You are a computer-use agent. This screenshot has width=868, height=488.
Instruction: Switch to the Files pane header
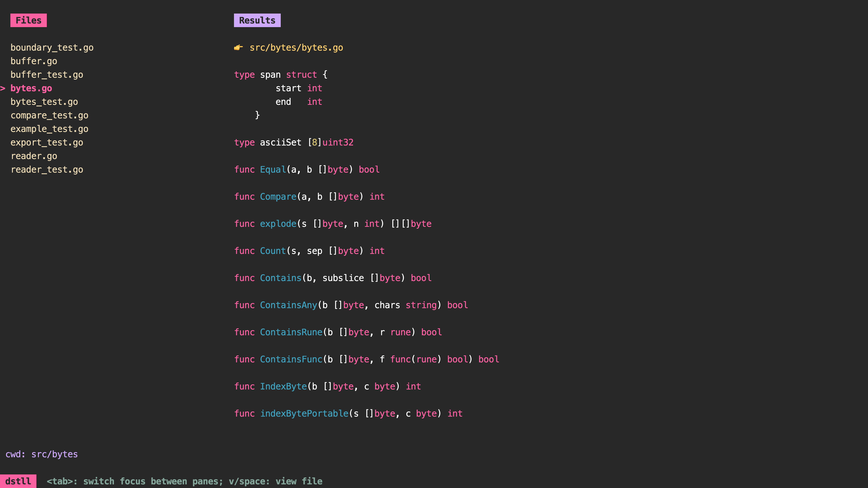tap(28, 20)
